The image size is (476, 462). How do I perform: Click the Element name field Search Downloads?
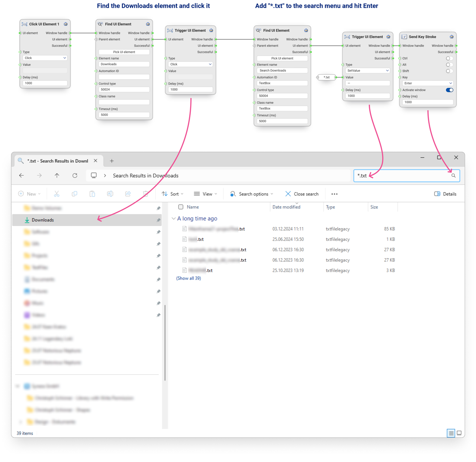(282, 71)
